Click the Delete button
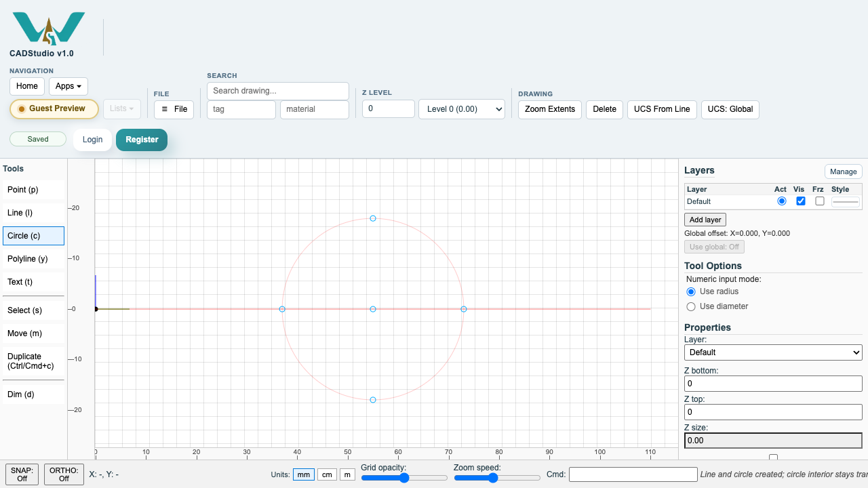This screenshot has height=488, width=868. point(605,109)
